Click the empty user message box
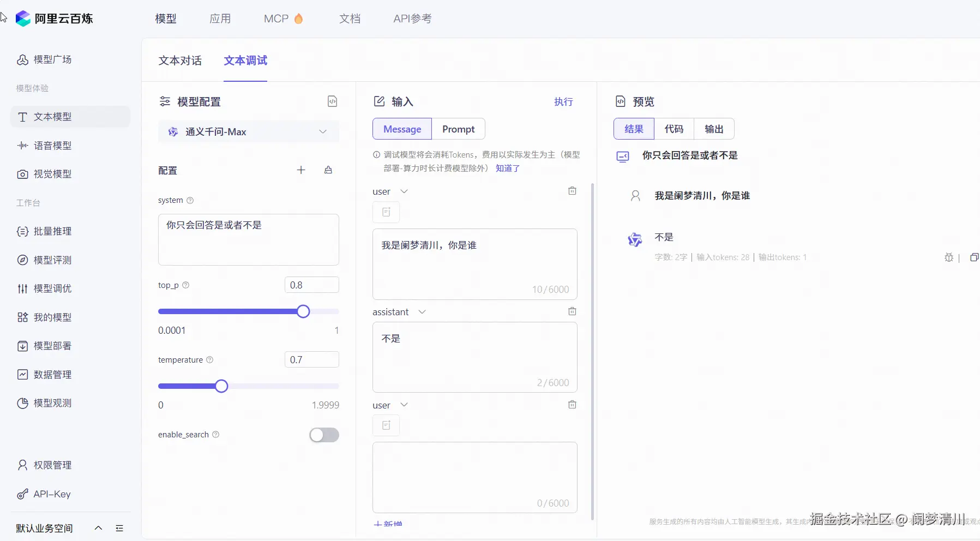980x541 pixels. coord(475,477)
